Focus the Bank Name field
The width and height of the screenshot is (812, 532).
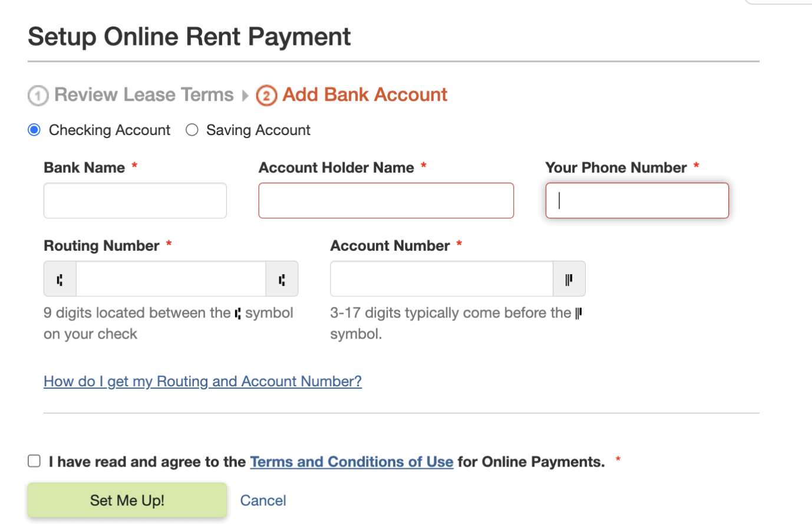click(135, 201)
